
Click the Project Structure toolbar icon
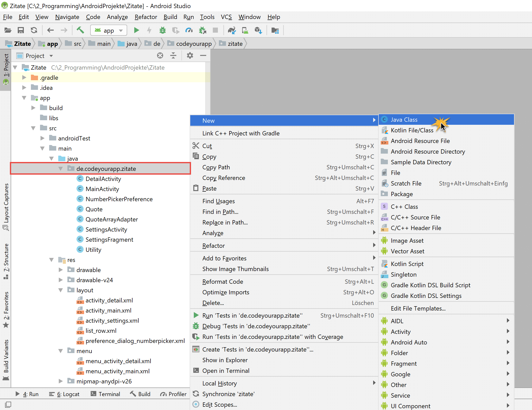coord(275,30)
